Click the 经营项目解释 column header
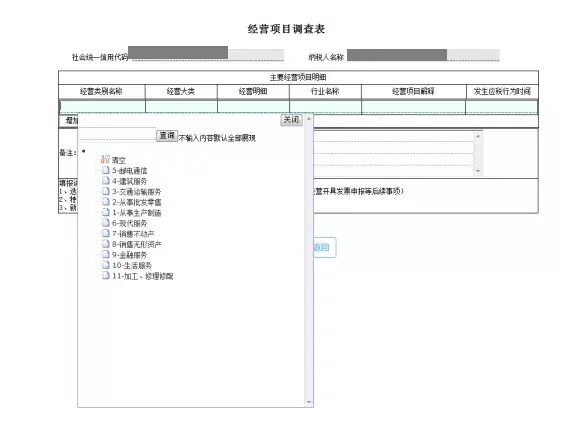The width and height of the screenshot is (583, 429). point(413,91)
